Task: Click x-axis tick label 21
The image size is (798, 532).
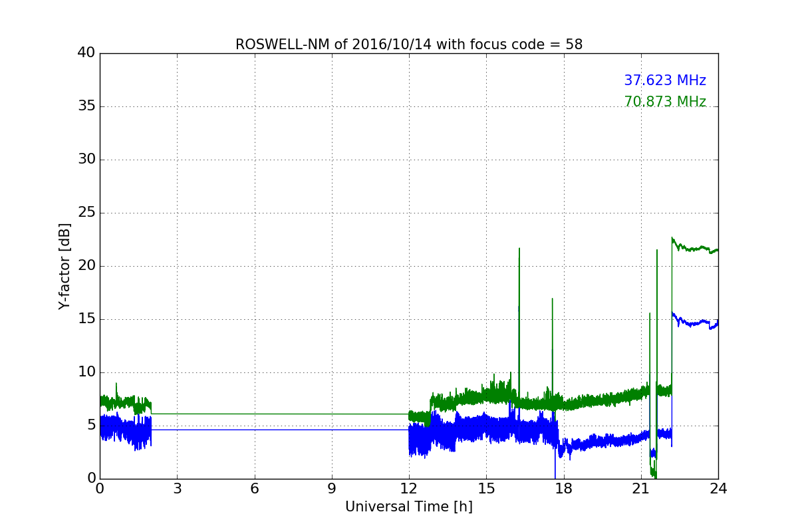Action: tap(641, 489)
